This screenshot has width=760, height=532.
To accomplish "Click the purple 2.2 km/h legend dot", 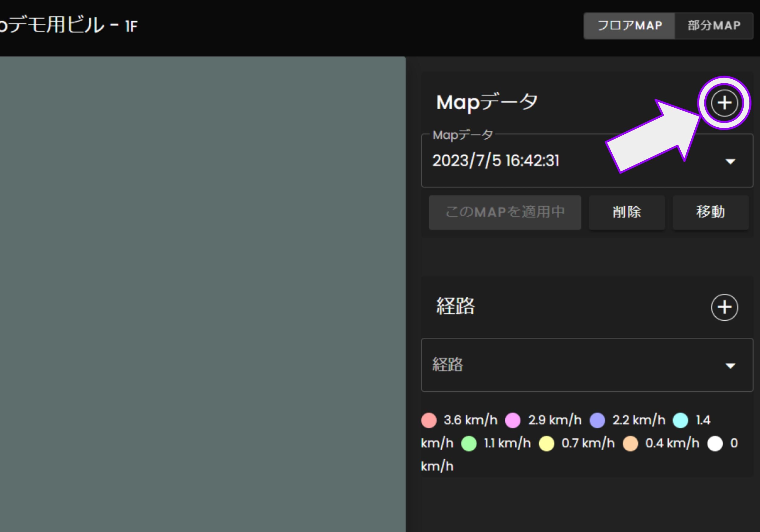I will coord(597,420).
